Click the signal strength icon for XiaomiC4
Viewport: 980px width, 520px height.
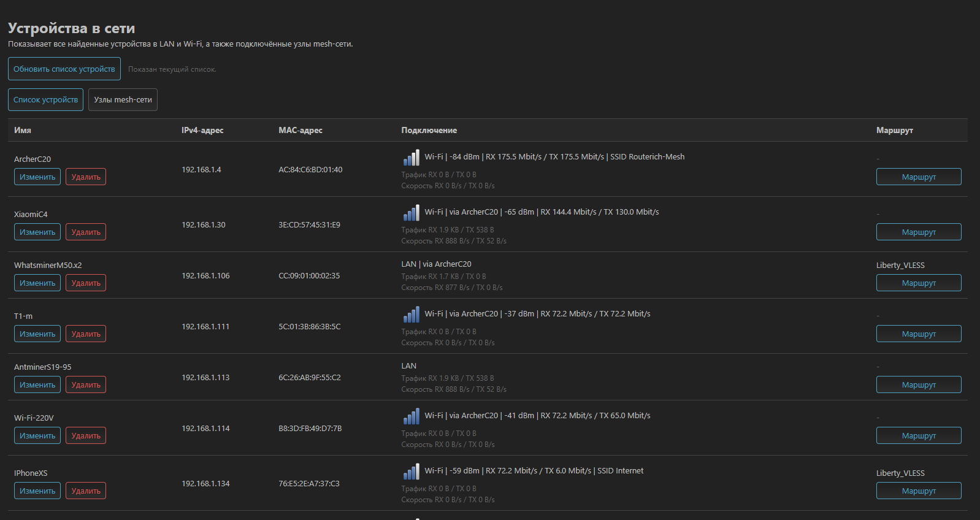[411, 213]
